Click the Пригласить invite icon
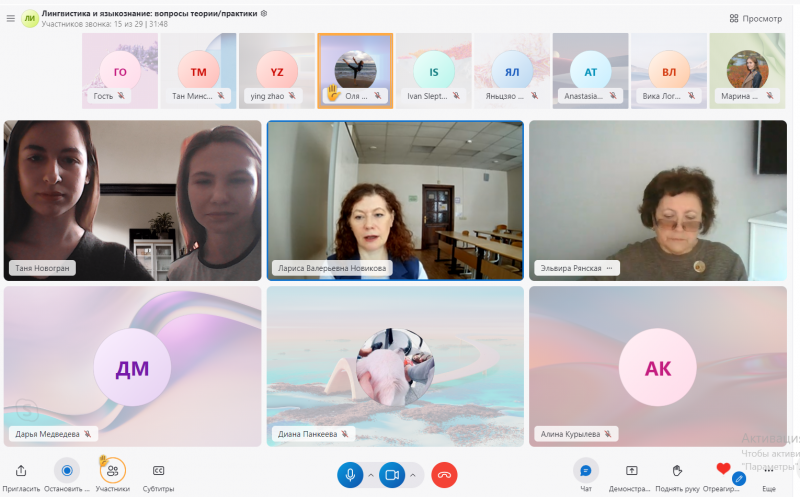 pyautogui.click(x=21, y=470)
